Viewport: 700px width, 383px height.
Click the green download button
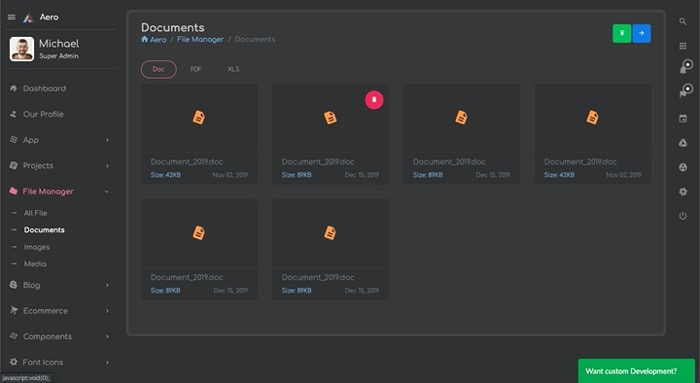click(622, 33)
